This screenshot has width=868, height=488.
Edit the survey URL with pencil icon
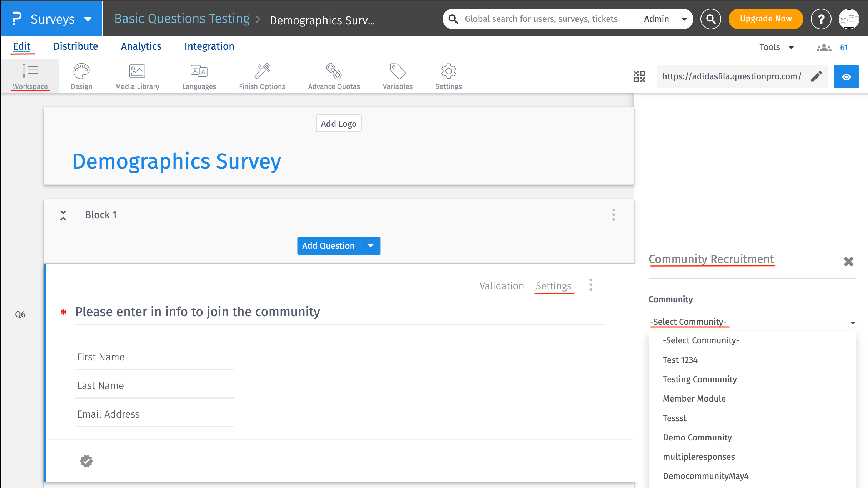[x=817, y=76]
